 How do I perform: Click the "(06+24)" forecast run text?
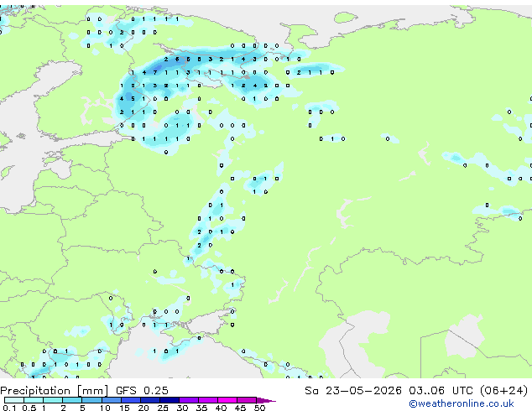503,391
